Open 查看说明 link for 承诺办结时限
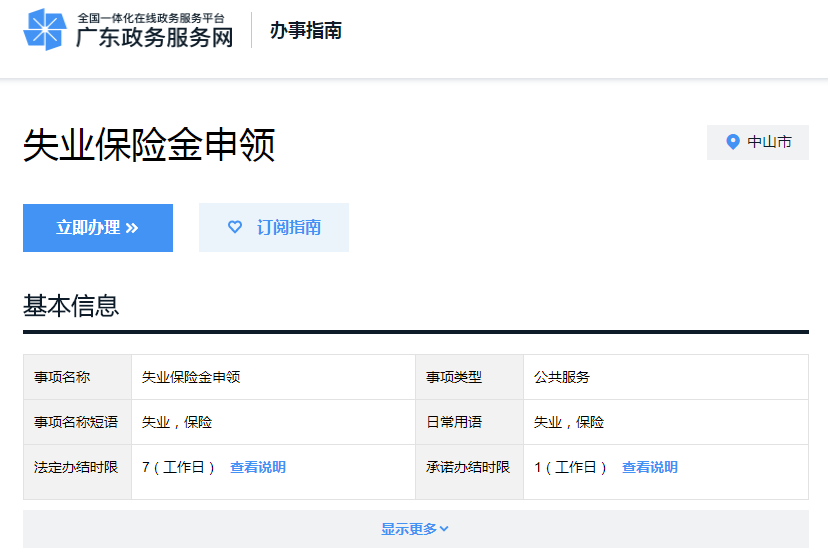This screenshot has width=828, height=560. point(650,467)
